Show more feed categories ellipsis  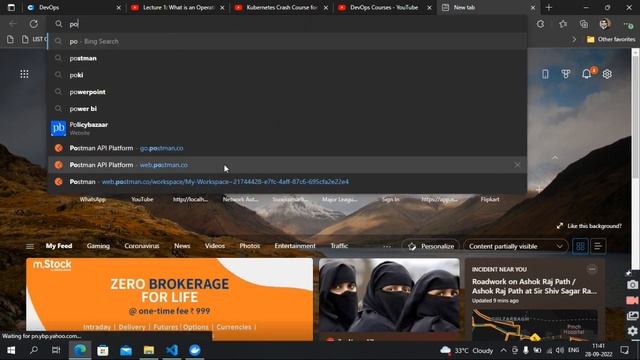pos(387,247)
